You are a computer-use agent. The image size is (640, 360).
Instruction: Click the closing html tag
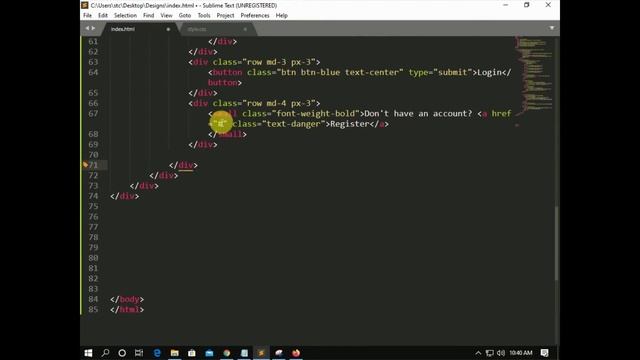[x=127, y=309]
